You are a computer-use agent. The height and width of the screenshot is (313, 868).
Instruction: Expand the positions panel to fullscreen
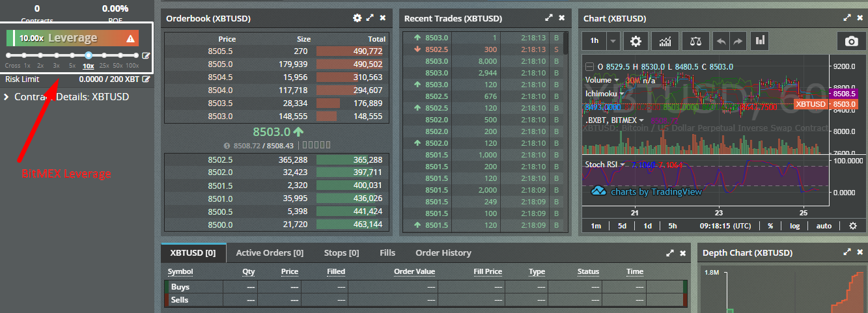[x=670, y=252]
